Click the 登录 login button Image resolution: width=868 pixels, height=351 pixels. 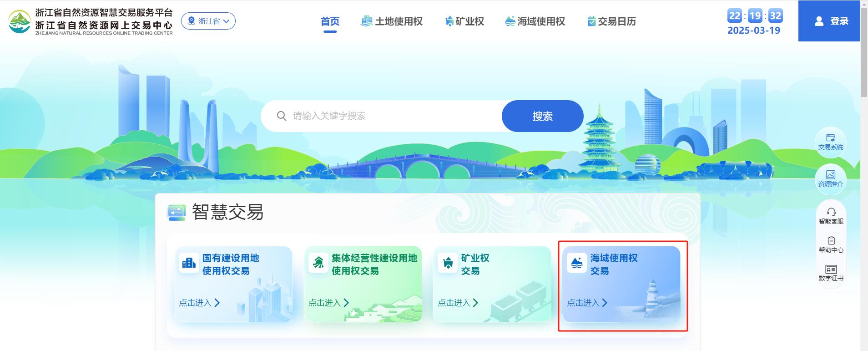pyautogui.click(x=829, y=21)
